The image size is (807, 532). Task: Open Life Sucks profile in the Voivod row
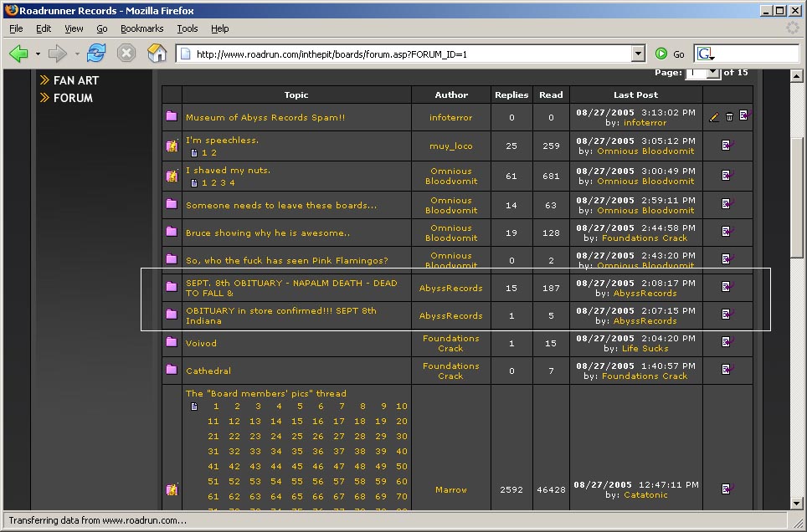(645, 348)
